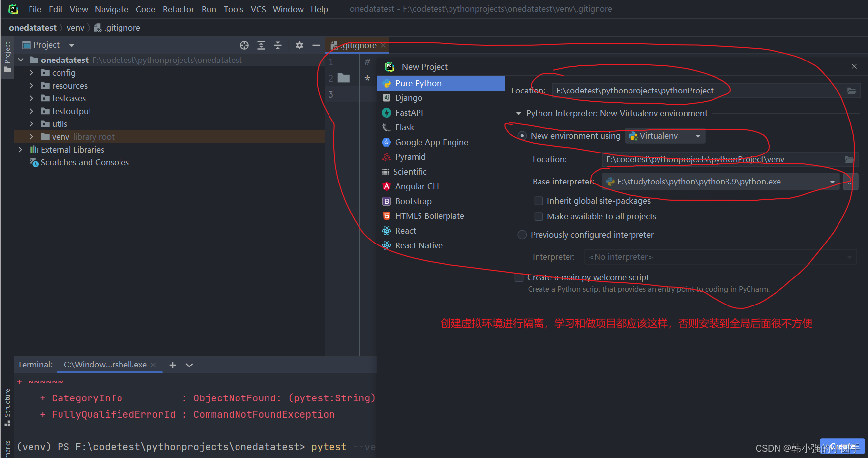
Task: Open Project view mode dropdown arrow
Action: (72, 45)
